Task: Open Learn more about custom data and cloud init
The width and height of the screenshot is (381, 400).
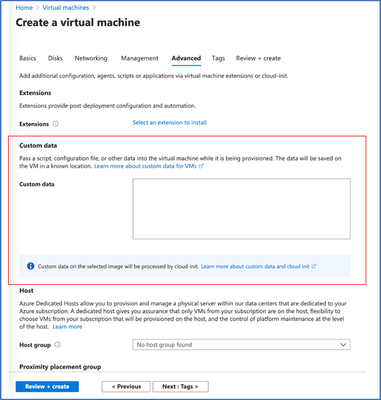Action: click(258, 266)
